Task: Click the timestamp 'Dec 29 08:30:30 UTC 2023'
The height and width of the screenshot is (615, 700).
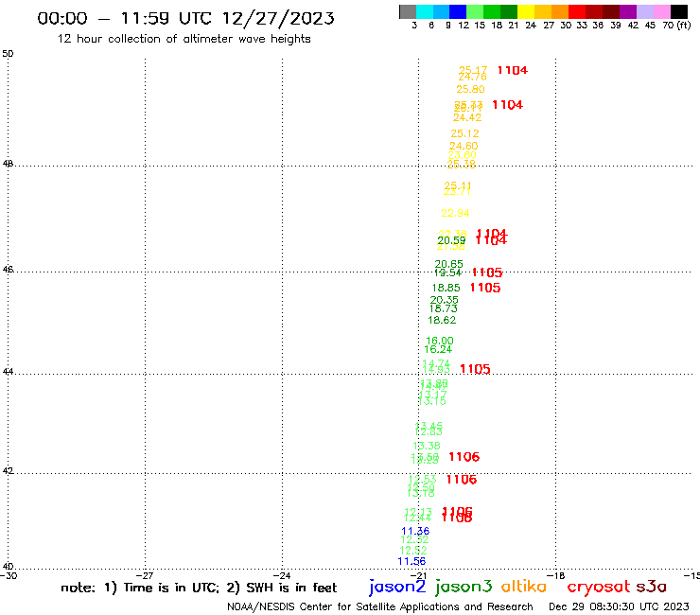Action: (619, 606)
